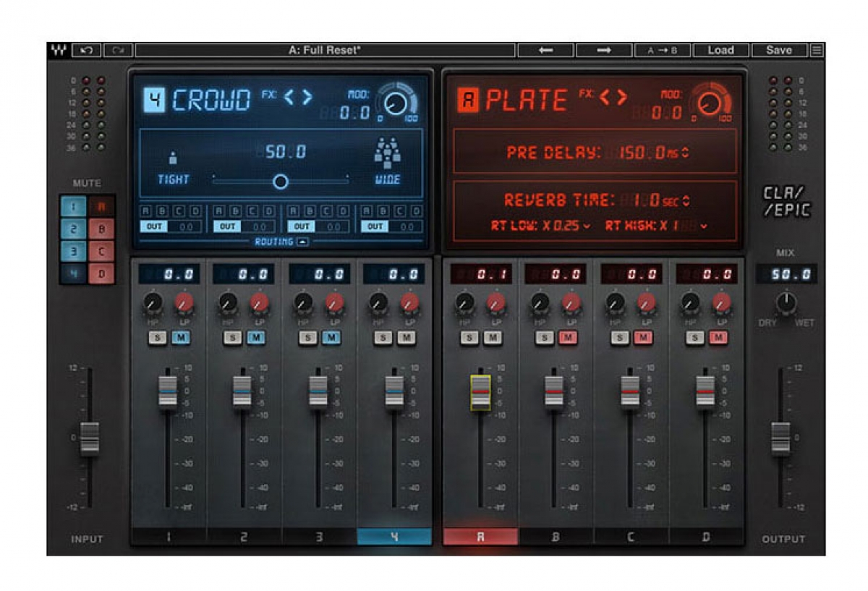Solo channel A with its S button
The width and height of the screenshot is (868, 591).
469,338
